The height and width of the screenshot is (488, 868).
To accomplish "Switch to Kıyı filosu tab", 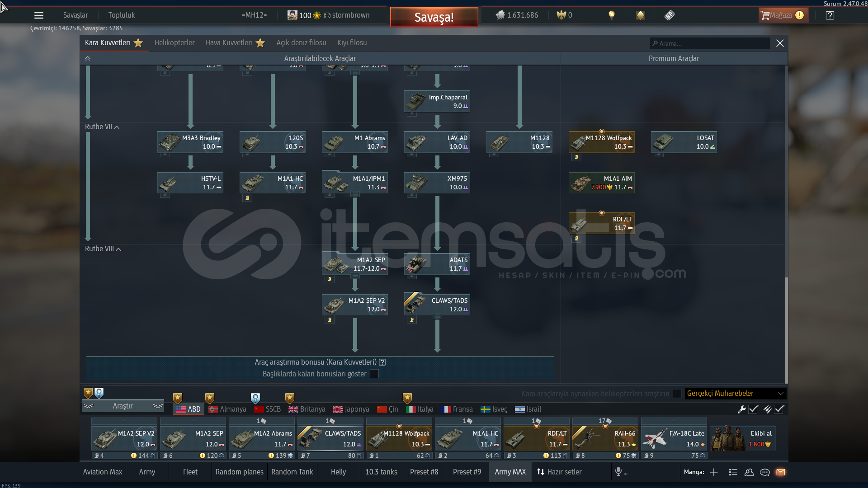I will click(x=352, y=43).
